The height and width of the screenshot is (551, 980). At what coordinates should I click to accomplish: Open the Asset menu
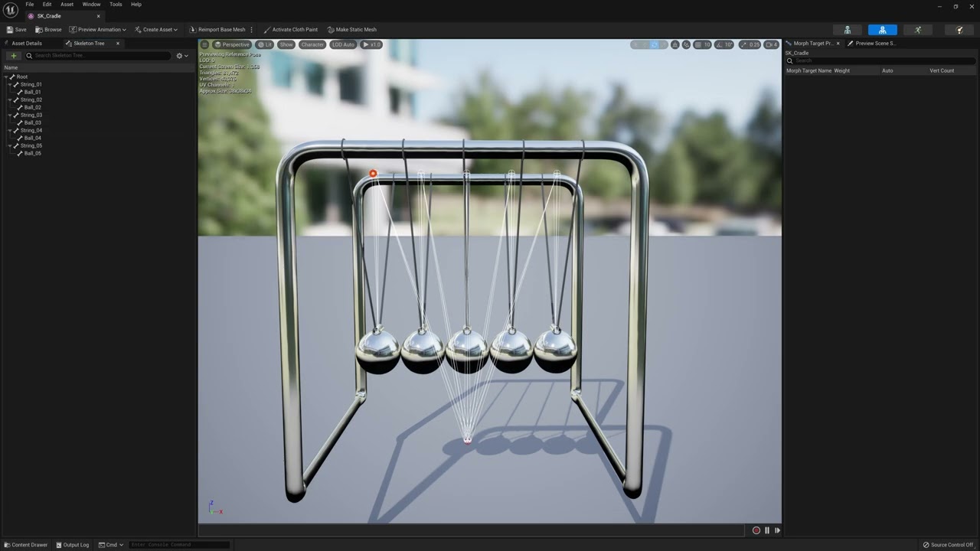[x=67, y=5]
